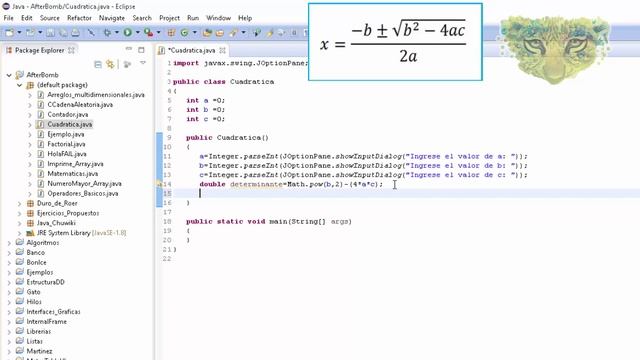Viewport: 640px width, 360px height.
Task: Open the Help menu
Action: (245, 18)
